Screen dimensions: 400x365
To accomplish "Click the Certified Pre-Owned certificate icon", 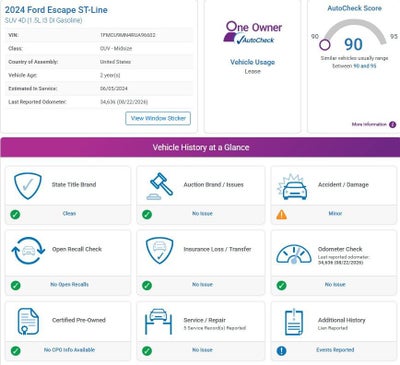I will [28, 321].
